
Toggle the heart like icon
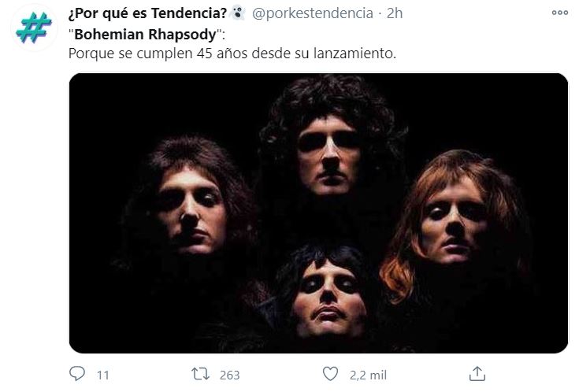(x=330, y=374)
